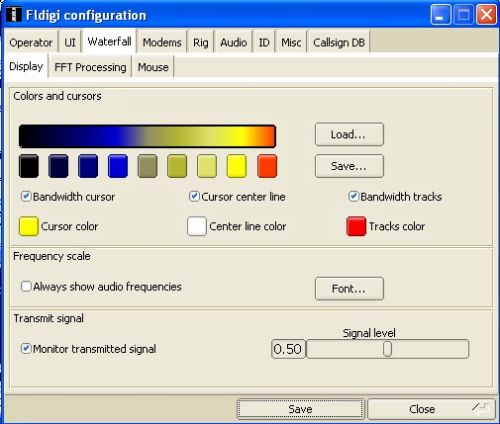
Task: Open the red Tracks color picker
Action: point(356,226)
